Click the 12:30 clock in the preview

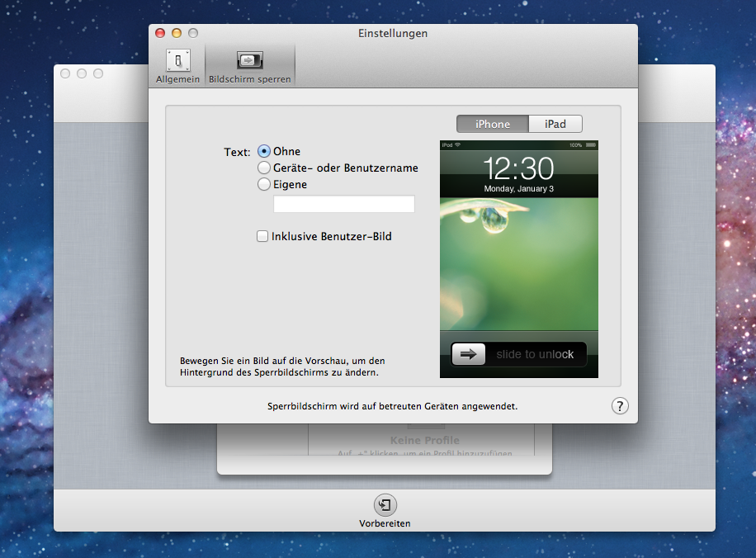(x=519, y=168)
